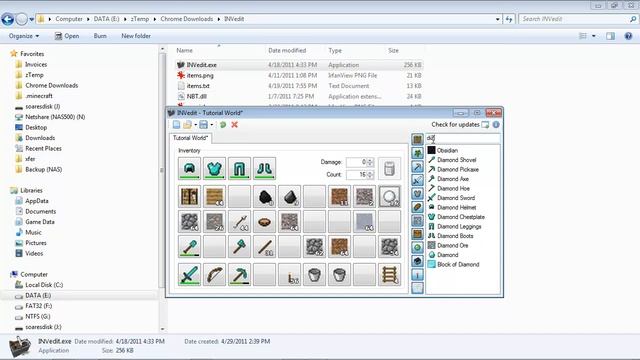The width and height of the screenshot is (640, 360).
Task: Select the Tools pickaxe category icon
Action: [417, 167]
